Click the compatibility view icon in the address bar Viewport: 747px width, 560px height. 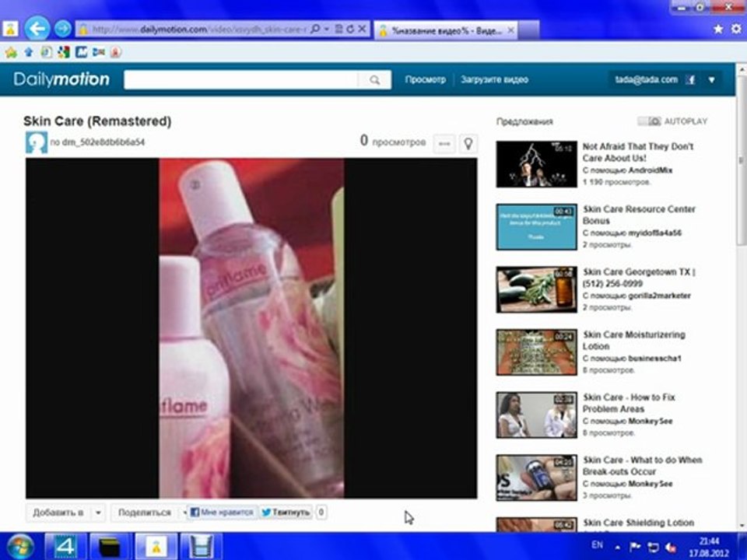tap(338, 29)
